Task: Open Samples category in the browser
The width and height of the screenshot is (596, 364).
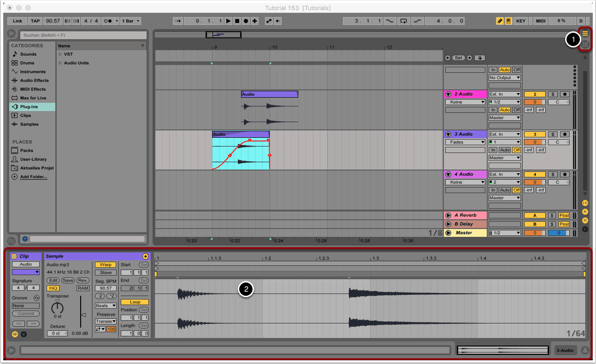Action: coord(29,124)
